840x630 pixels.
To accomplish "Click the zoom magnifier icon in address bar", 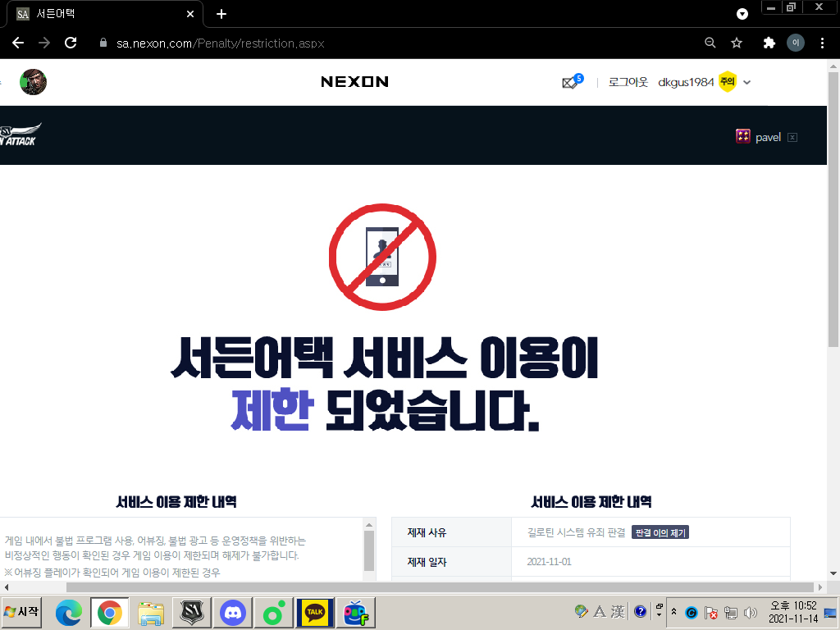I will click(710, 43).
